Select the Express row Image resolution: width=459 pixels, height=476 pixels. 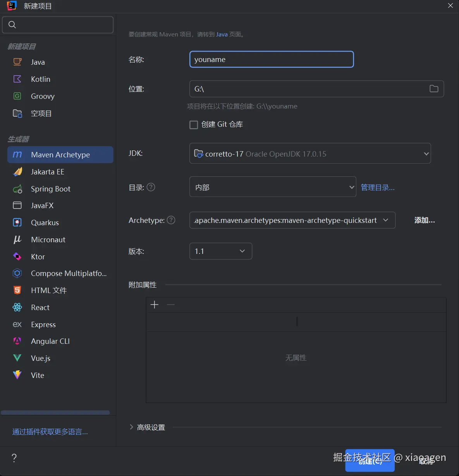(60, 324)
